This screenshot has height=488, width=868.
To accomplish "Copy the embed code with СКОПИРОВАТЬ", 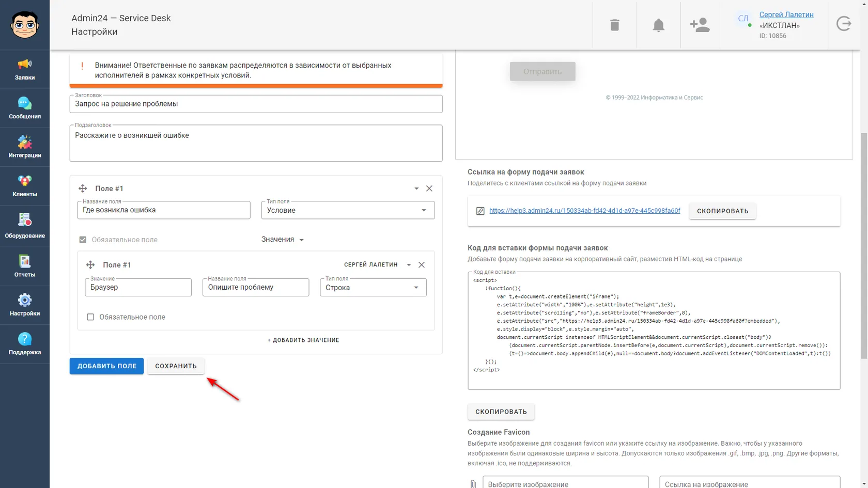I will 501,412.
